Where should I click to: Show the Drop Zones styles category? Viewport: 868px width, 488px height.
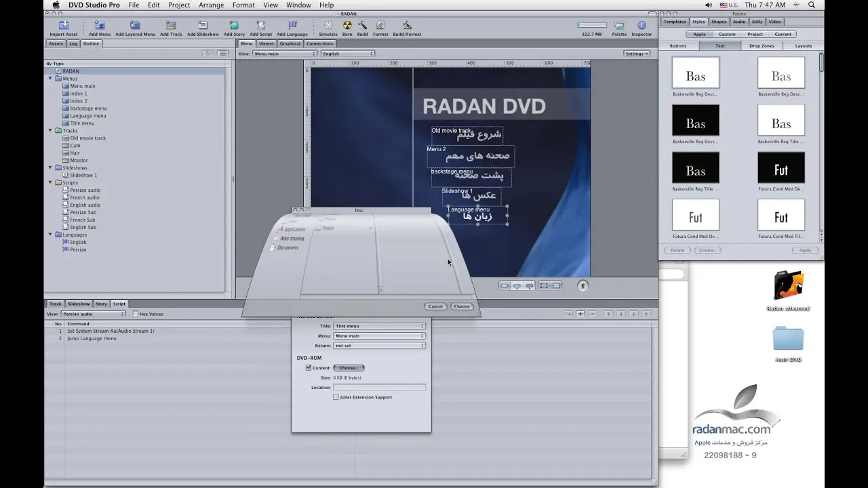[x=762, y=46]
